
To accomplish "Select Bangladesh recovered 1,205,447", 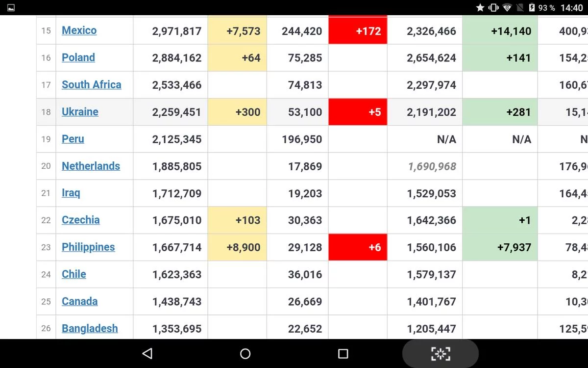I will pyautogui.click(x=432, y=329).
